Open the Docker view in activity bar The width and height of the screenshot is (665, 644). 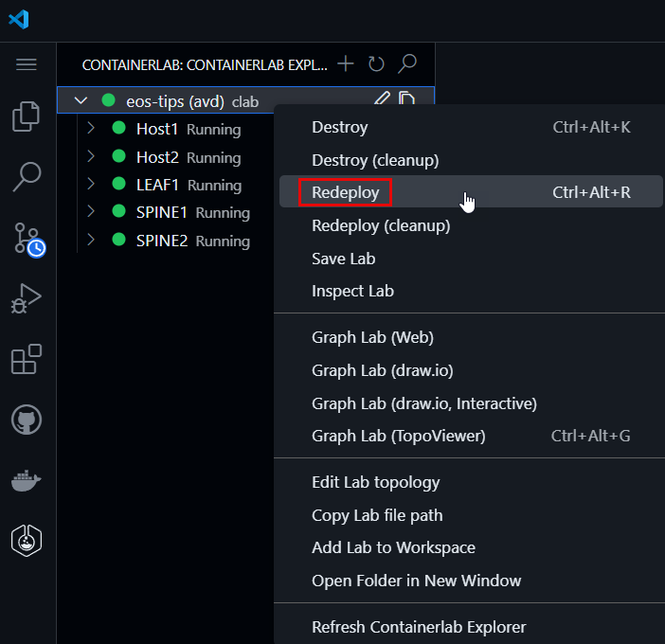coord(27,480)
